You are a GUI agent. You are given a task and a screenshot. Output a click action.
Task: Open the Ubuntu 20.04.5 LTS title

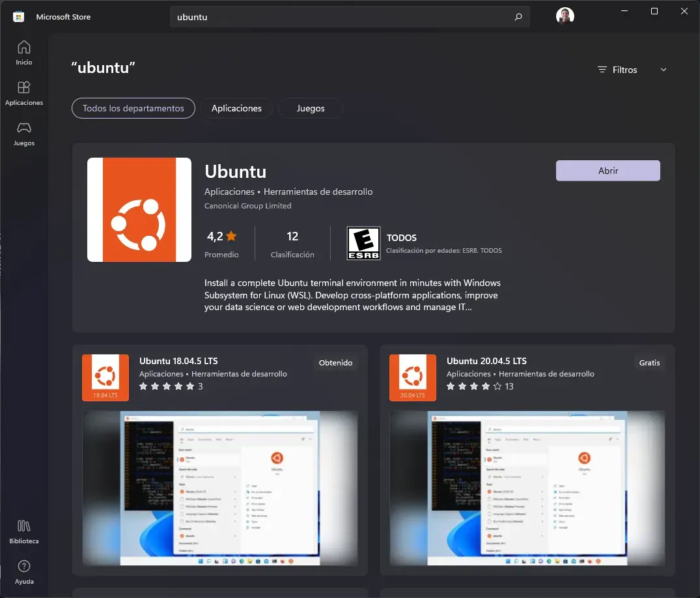[486, 361]
